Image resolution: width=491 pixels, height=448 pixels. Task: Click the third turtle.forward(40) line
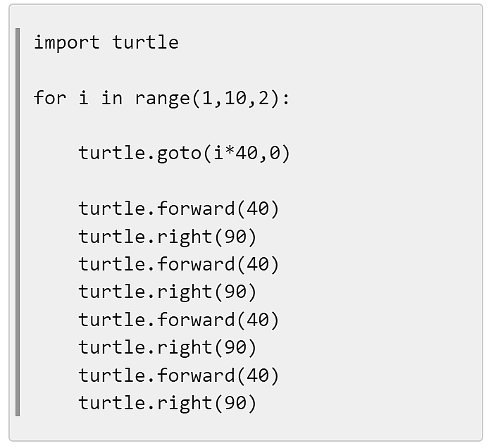(179, 320)
